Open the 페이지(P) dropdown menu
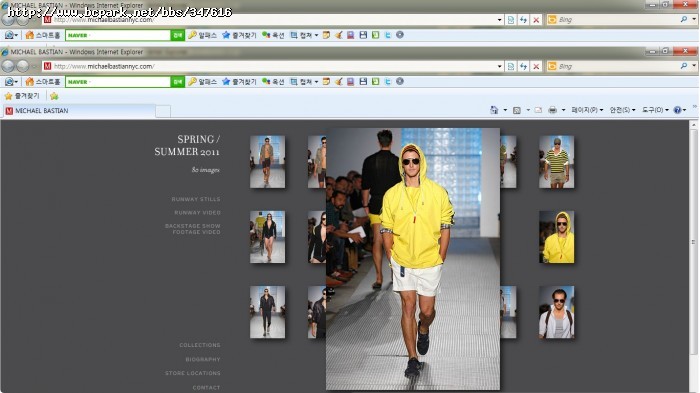Viewport: 700px width, 393px height. click(587, 110)
